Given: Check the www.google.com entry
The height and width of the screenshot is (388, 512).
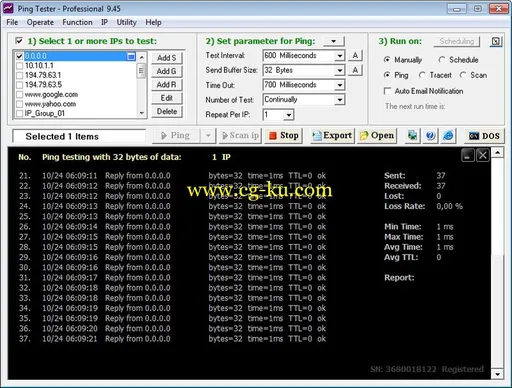Looking at the screenshot, I should 20,95.
